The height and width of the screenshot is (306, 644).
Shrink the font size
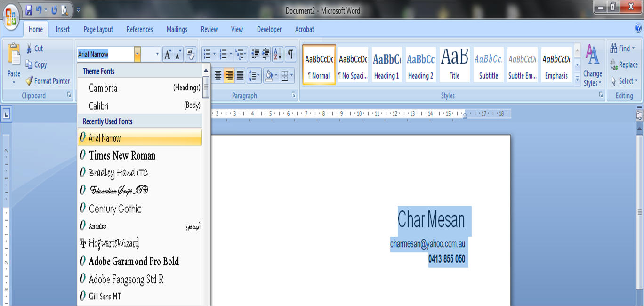[x=178, y=55]
